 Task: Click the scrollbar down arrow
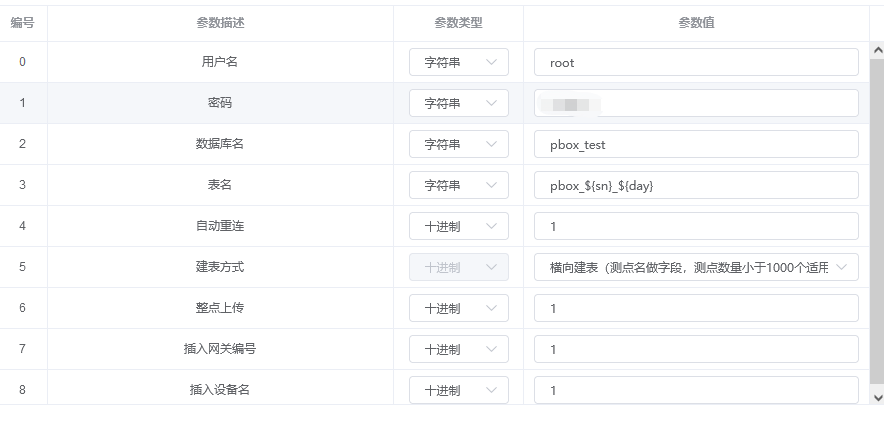[877, 397]
